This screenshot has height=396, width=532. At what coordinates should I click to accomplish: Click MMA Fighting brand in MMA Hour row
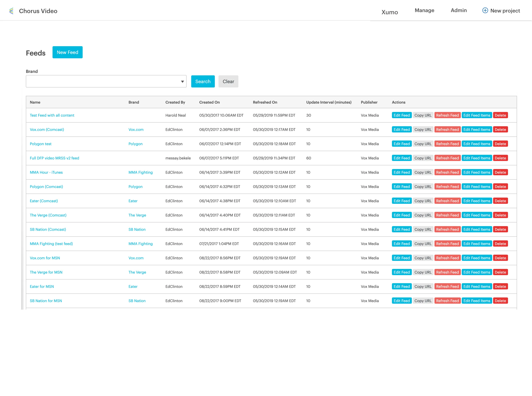[140, 172]
